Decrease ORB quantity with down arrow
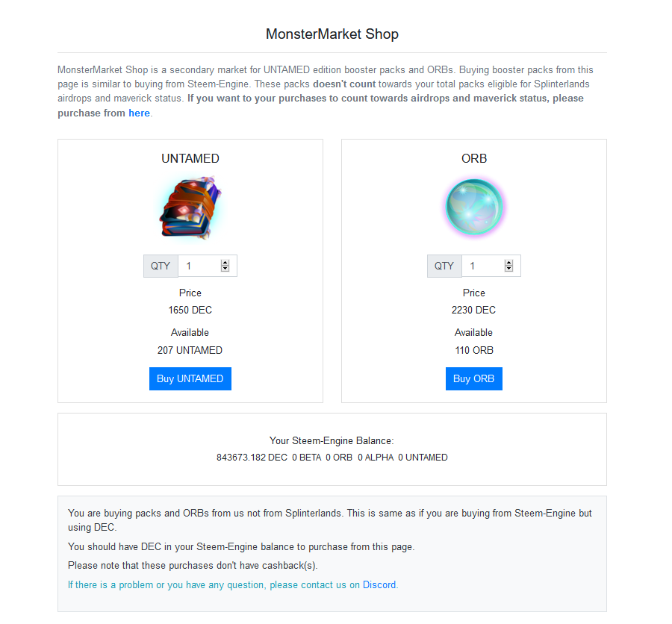This screenshot has height=624, width=672. point(508,269)
